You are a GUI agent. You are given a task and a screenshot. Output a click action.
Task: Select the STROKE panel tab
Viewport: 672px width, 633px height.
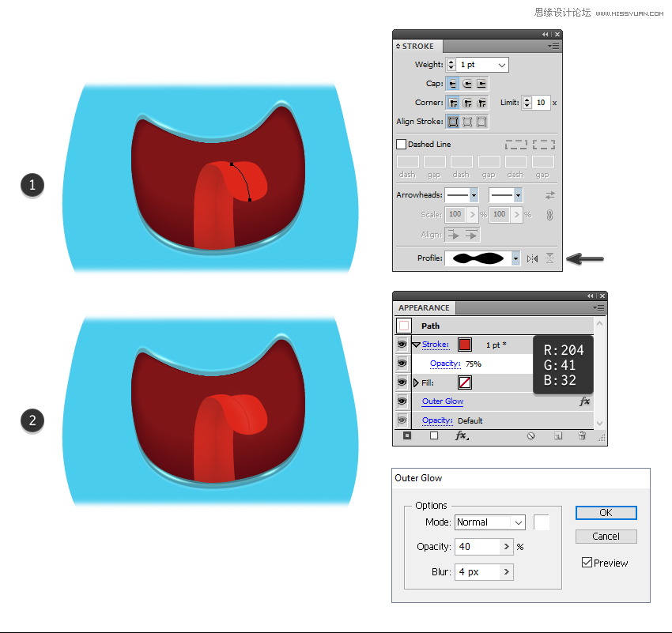tap(418, 47)
